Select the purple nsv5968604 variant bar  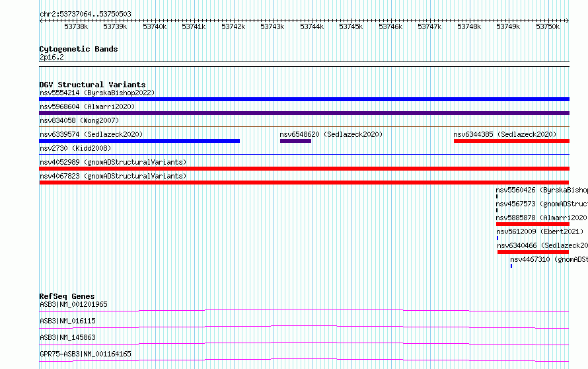304,113
